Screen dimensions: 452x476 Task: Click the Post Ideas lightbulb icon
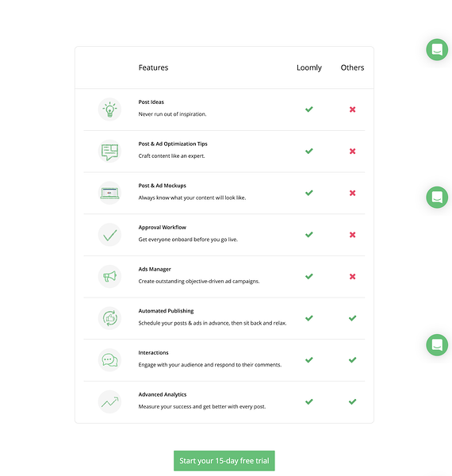click(x=109, y=109)
